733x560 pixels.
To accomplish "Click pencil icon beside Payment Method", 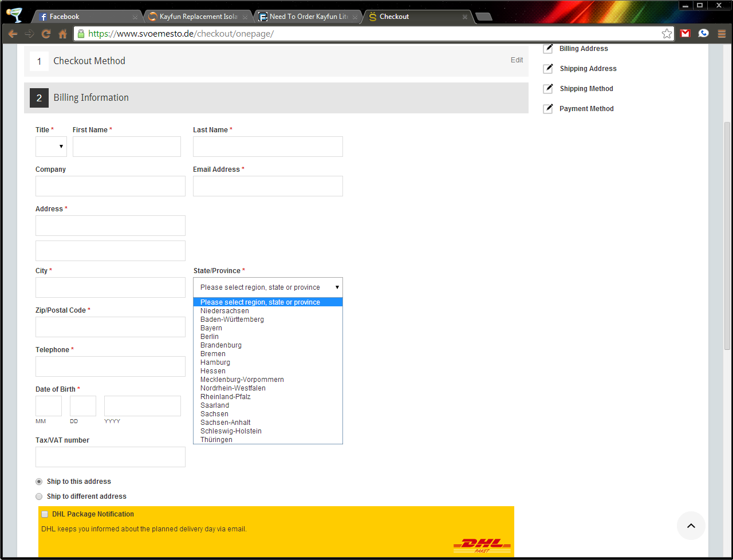I will click(548, 109).
